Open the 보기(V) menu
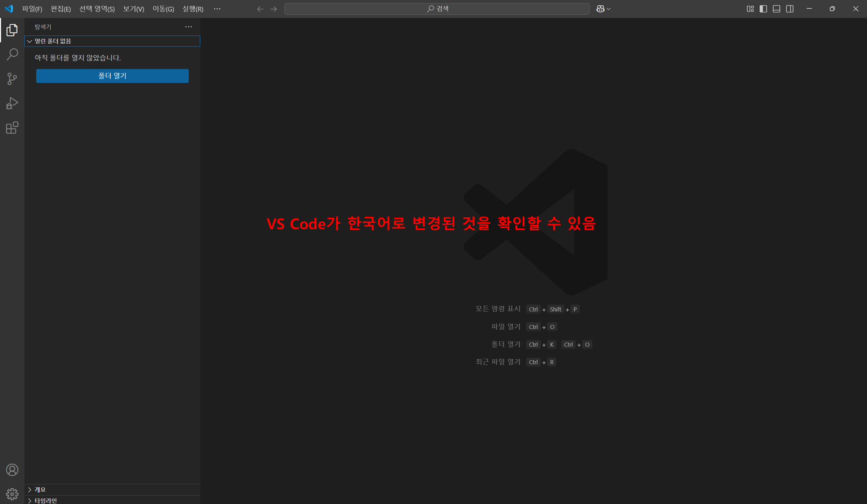 coord(133,9)
